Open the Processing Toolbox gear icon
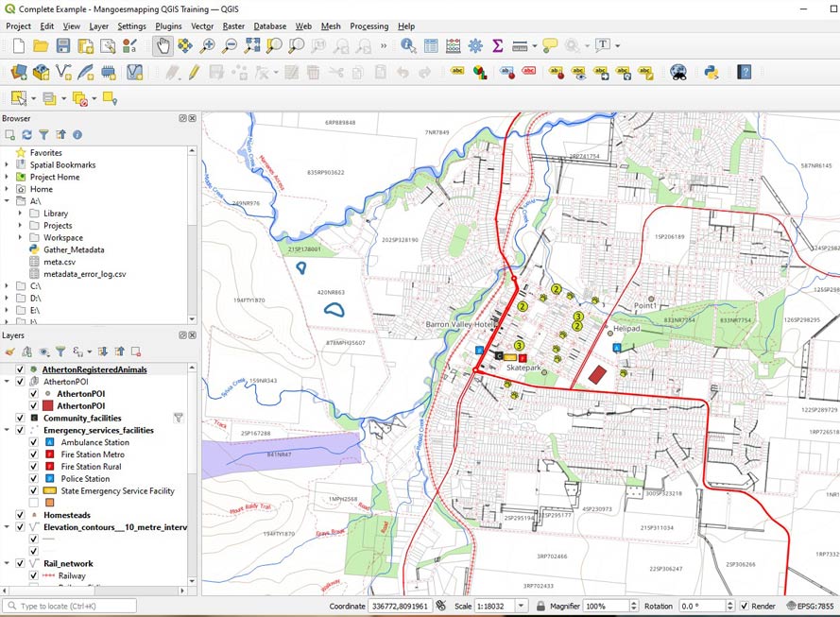Image resolution: width=840 pixels, height=617 pixels. [x=475, y=46]
